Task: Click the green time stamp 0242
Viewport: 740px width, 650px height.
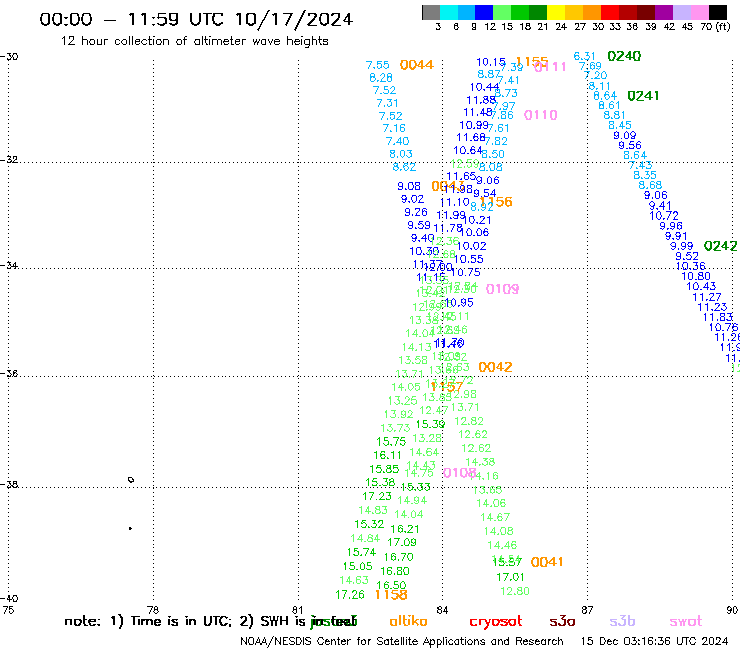Action: (x=721, y=246)
